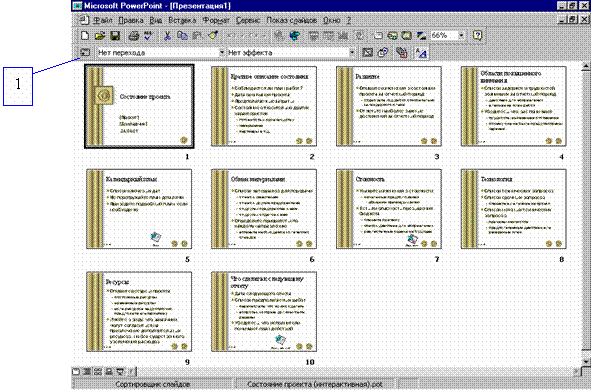Click the Open file folder icon

pyautogui.click(x=100, y=35)
